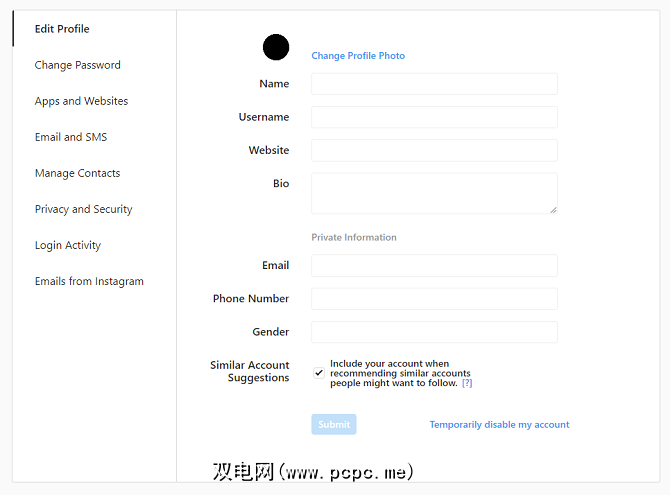View Login Activity page

(x=68, y=245)
